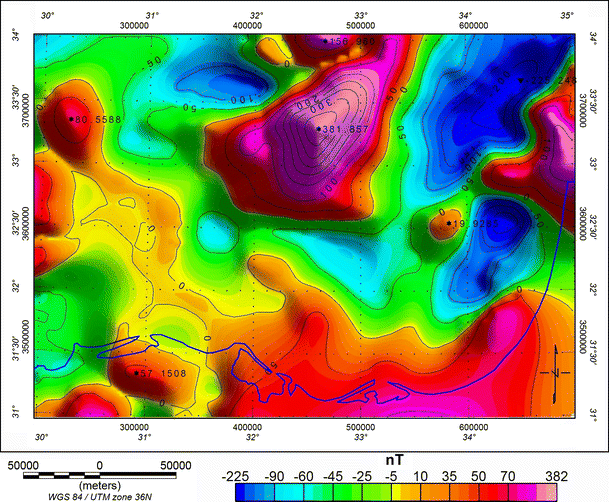Click 3700000 northing label on the left axis
The width and height of the screenshot is (609, 502).
(26, 110)
